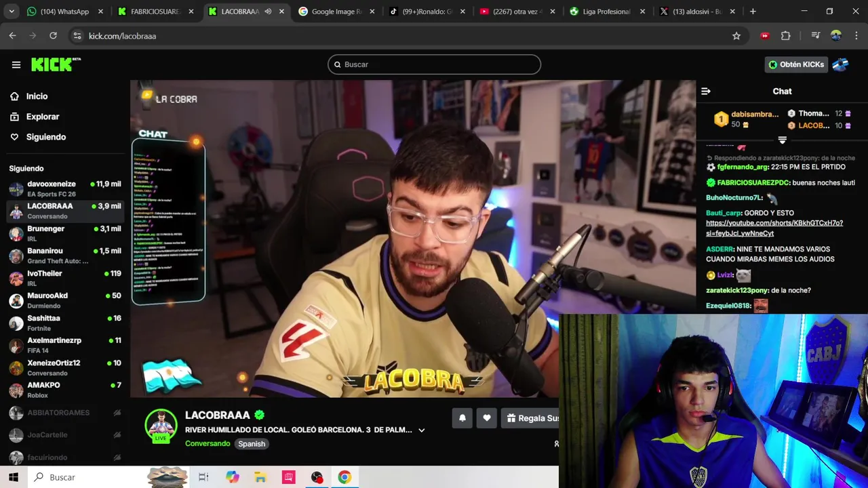Open MauroAkd channel in the sidebar
Viewport: 868px width, 488px height.
tap(65, 301)
